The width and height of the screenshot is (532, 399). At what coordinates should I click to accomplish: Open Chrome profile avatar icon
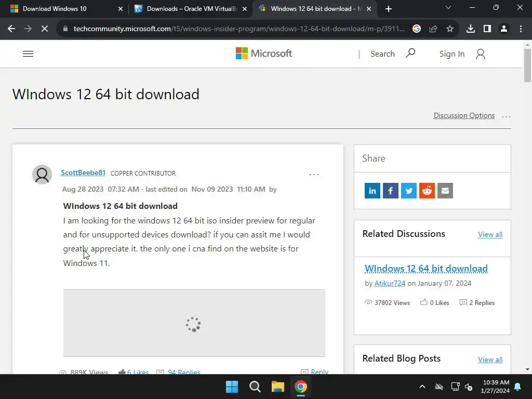[x=504, y=29]
